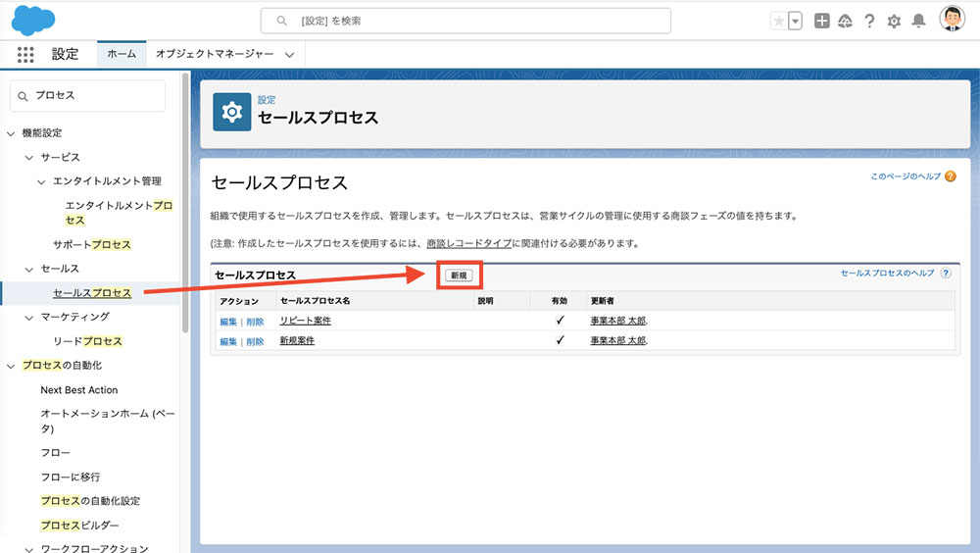Image resolution: width=980 pixels, height=553 pixels.
Task: Open the user profile avatar
Action: tap(952, 19)
